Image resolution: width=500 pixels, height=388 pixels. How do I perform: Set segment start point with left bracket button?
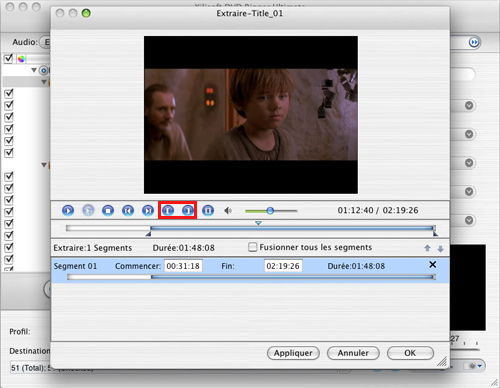(x=168, y=211)
